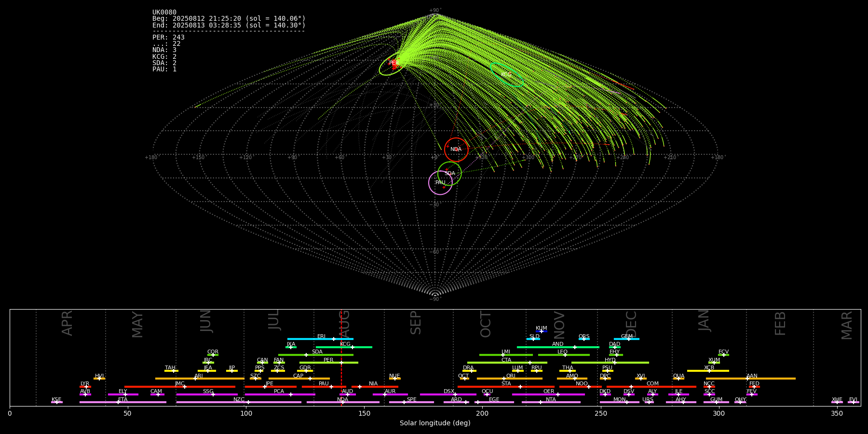This screenshot has height=434, width=868.
Task: Select the GEM shower bar in timeline
Action: 626,339
